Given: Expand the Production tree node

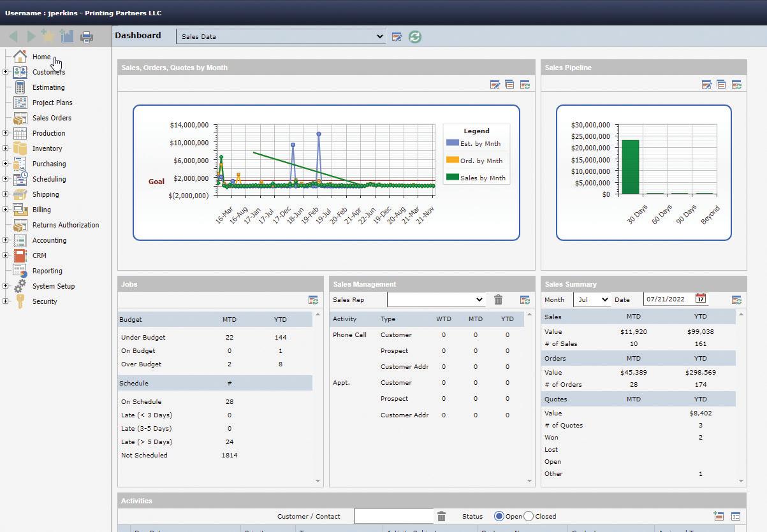Looking at the screenshot, I should (5, 133).
